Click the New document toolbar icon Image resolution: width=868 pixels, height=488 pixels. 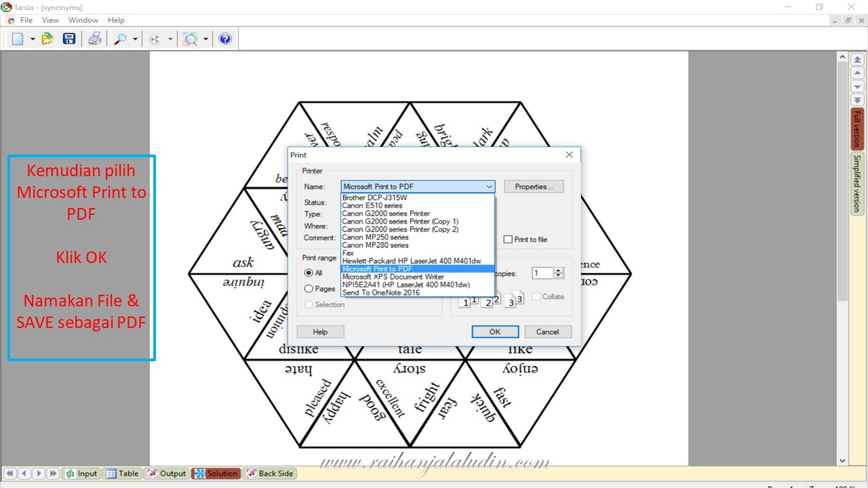point(18,39)
